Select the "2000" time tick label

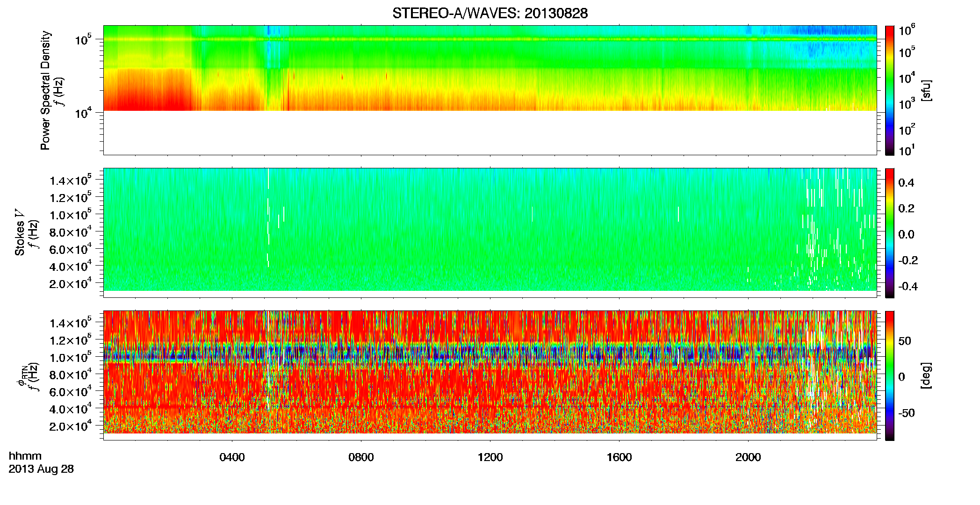[x=748, y=457]
